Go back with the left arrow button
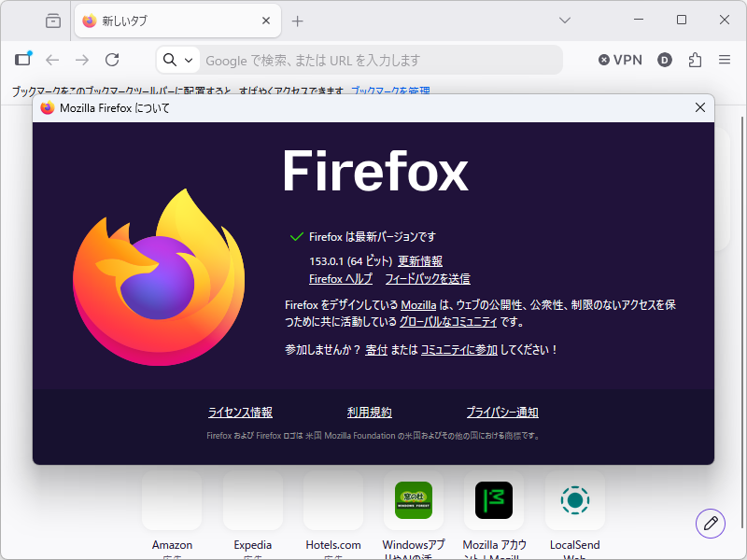The image size is (747, 560). (52, 60)
